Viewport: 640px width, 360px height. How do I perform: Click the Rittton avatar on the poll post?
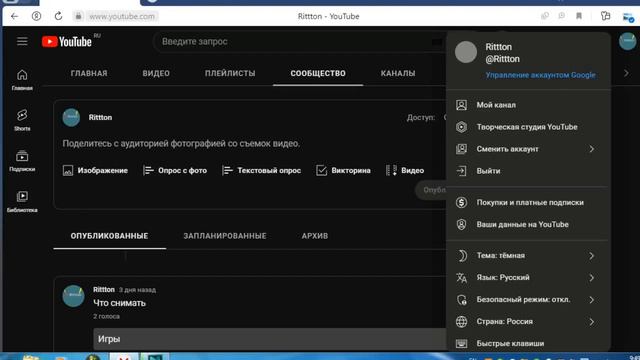pyautogui.click(x=73, y=296)
